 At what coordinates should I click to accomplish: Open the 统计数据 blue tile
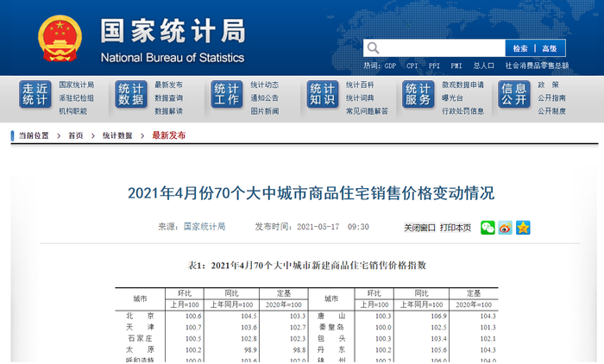pos(131,94)
